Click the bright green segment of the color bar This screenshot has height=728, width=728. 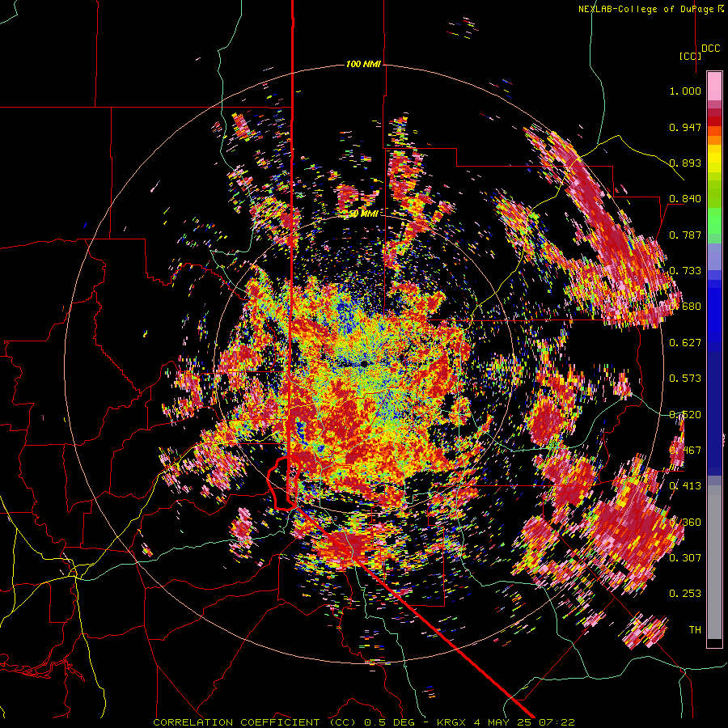pos(714,221)
